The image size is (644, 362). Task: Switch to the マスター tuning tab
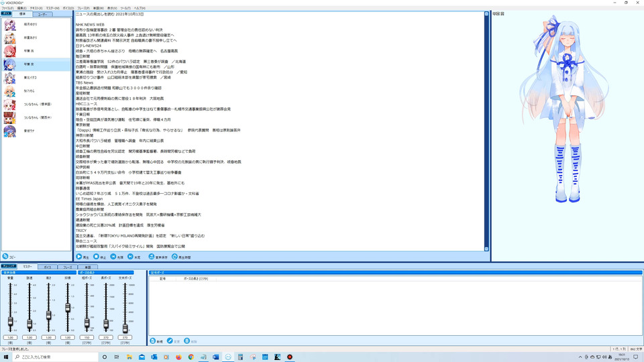tap(27, 267)
